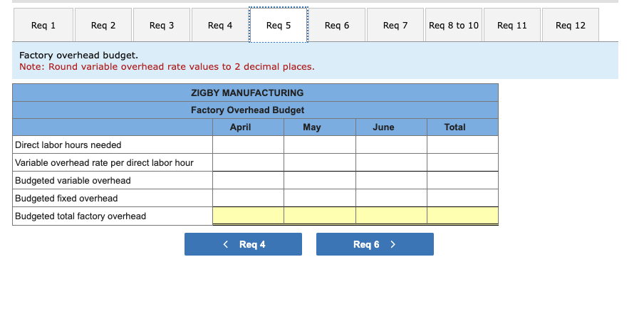The height and width of the screenshot is (336, 644).
Task: Click the ZIGBY MANUFACTURING title
Action: (x=247, y=93)
